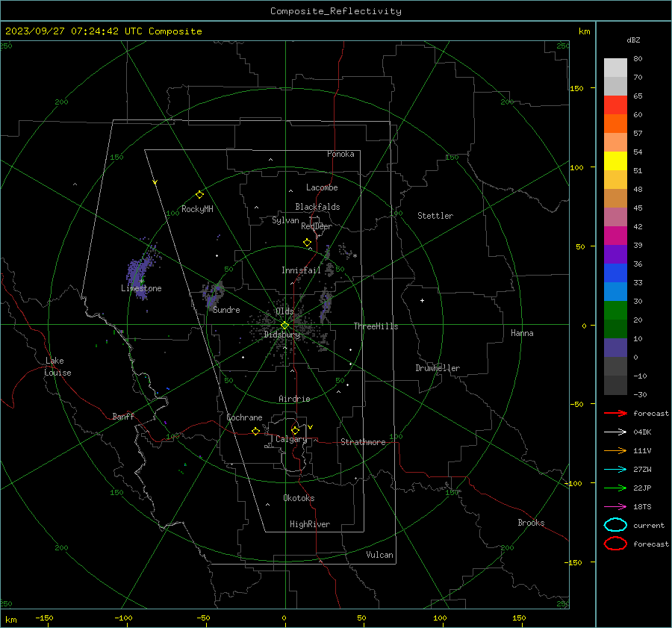This screenshot has width=672, height=628.
Task: Click the green 20-30 dBZ color swatch
Action: [x=615, y=311]
